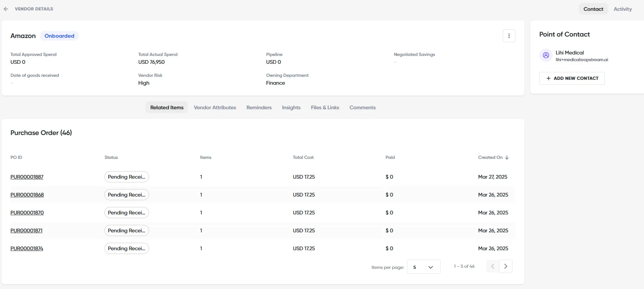644x289 pixels.
Task: Go to next page of purchase orders
Action: click(506, 266)
